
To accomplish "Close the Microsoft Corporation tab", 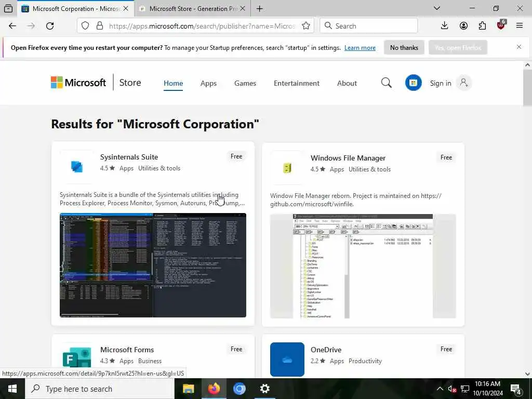I will pyautogui.click(x=126, y=8).
